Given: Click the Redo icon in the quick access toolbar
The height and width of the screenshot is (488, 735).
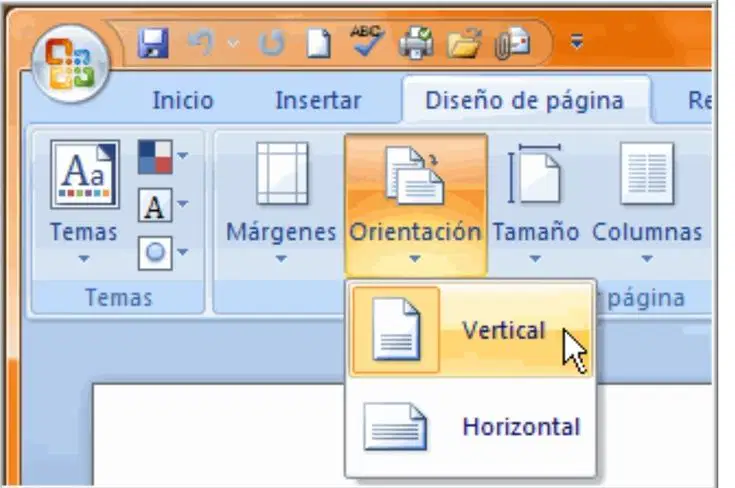Looking at the screenshot, I should 272,44.
